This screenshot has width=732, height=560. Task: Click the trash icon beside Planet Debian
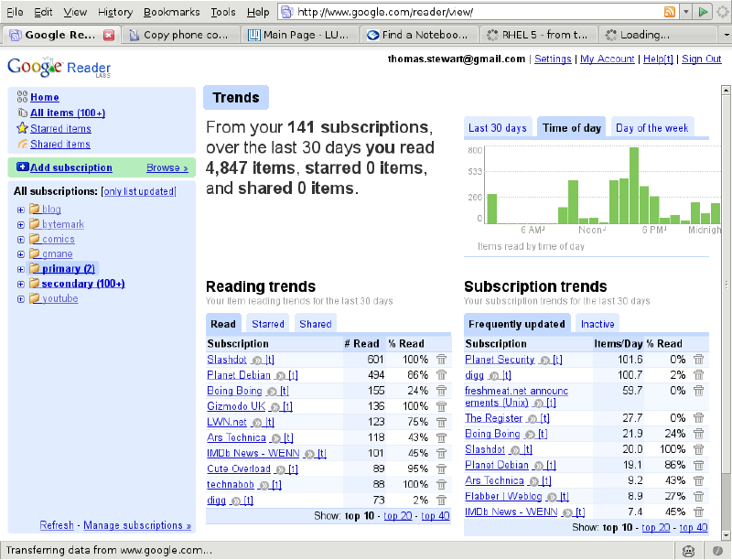click(x=440, y=375)
